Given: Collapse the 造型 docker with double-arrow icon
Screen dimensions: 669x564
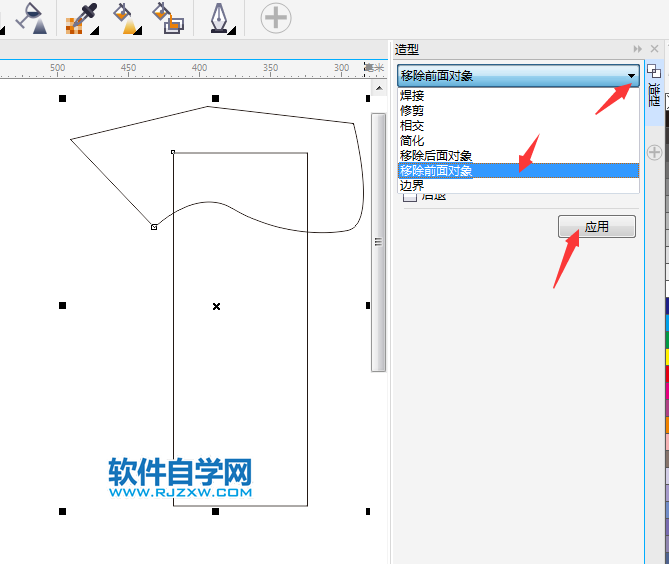Looking at the screenshot, I should [637, 49].
